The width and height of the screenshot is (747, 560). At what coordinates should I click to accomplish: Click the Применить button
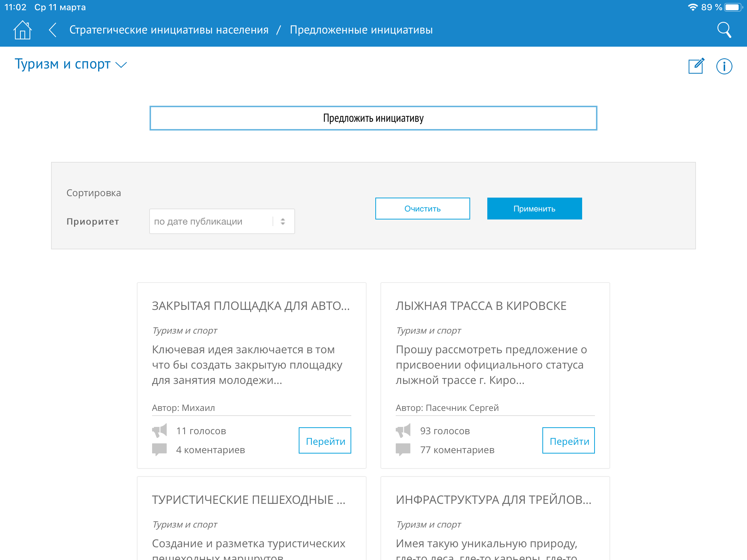(534, 209)
